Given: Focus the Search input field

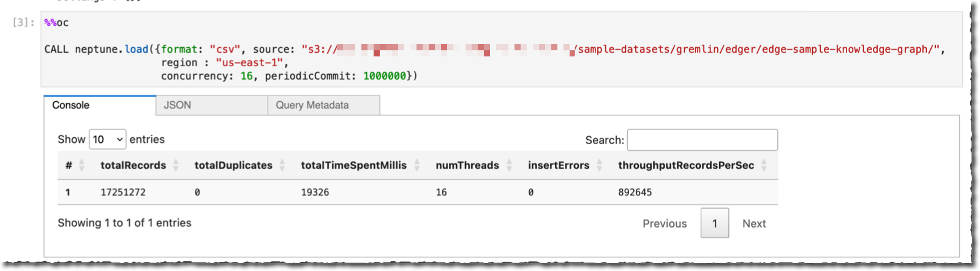Looking at the screenshot, I should [x=703, y=140].
